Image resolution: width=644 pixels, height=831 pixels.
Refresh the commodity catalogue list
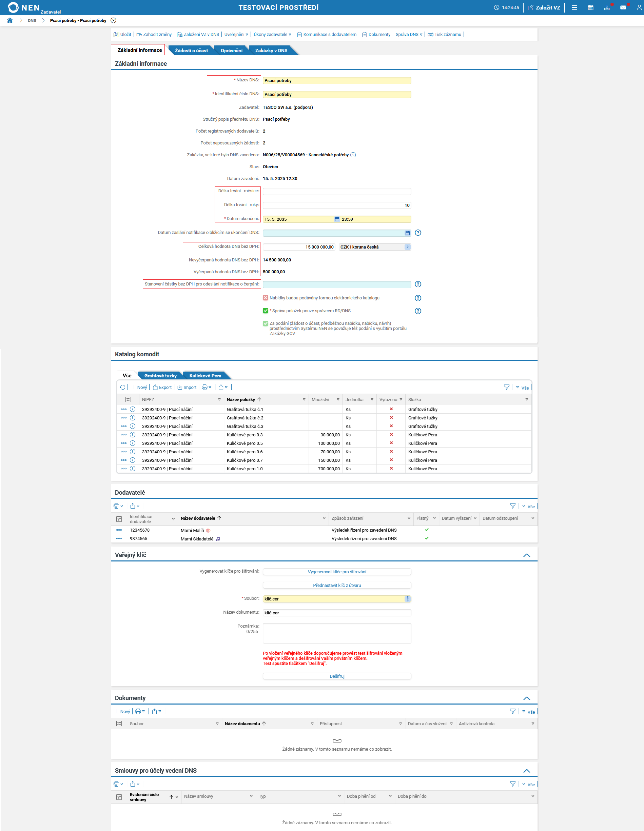click(122, 387)
